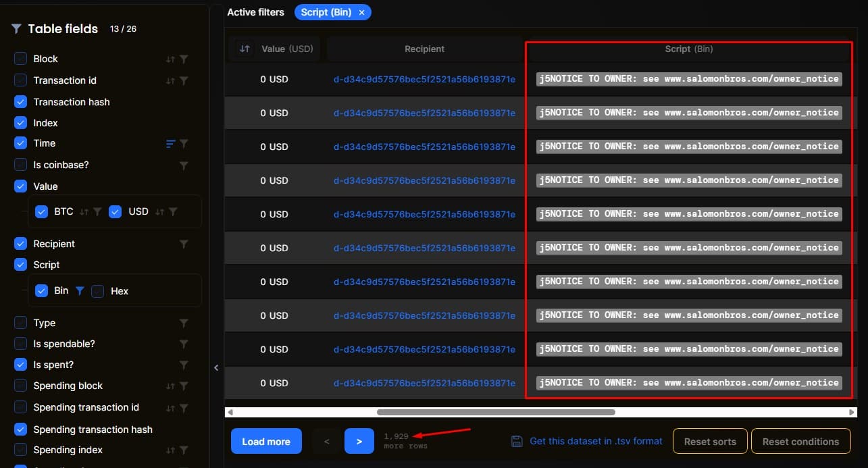The width and height of the screenshot is (868, 468).
Task: Collapse the Table fields side panel
Action: [216, 368]
